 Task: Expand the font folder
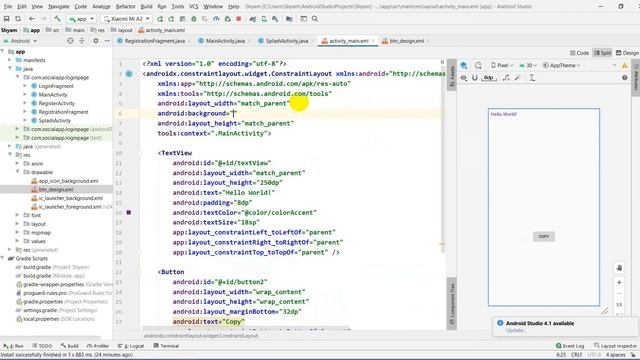pyautogui.click(x=18, y=215)
